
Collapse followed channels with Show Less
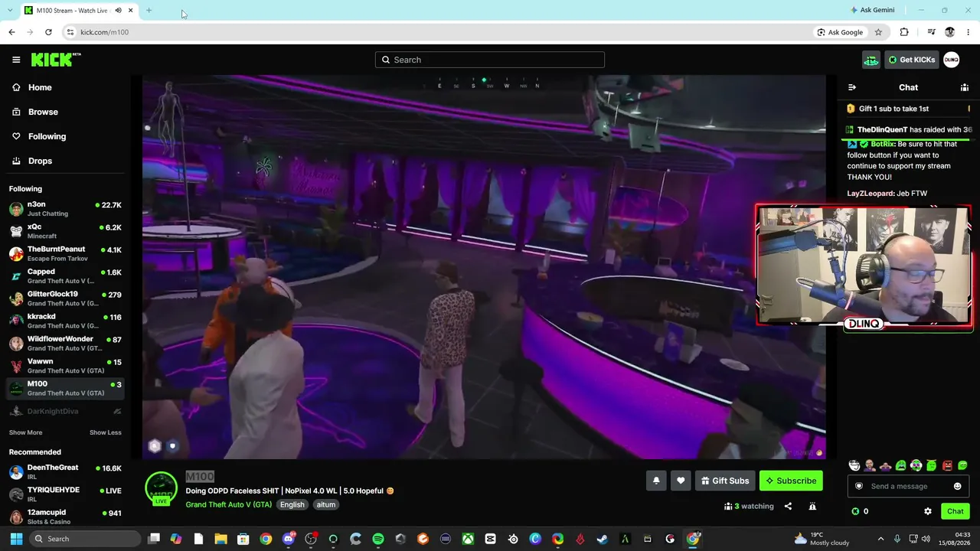106,432
